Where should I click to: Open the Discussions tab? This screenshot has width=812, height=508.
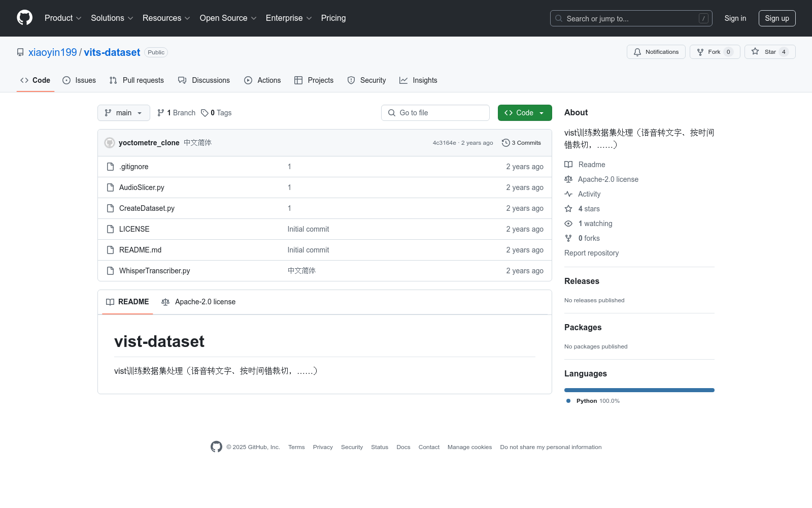pyautogui.click(x=204, y=80)
